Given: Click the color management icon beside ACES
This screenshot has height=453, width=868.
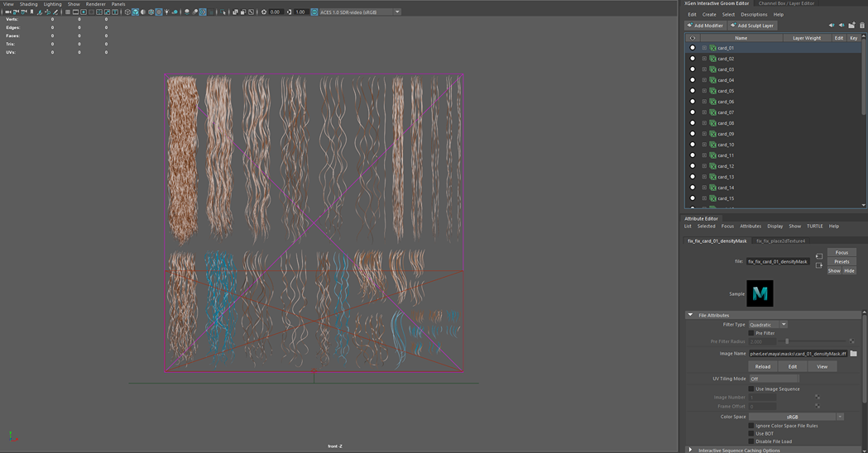Looking at the screenshot, I should point(314,12).
